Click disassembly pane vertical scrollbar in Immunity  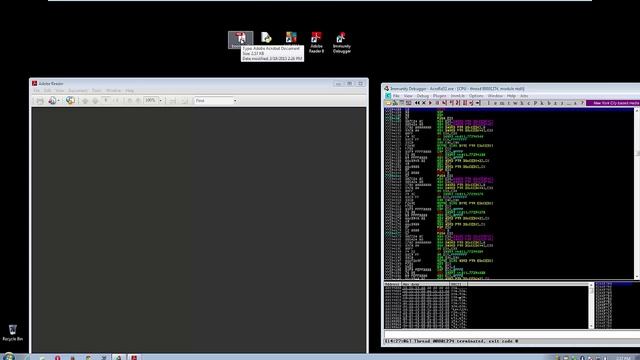click(637, 194)
